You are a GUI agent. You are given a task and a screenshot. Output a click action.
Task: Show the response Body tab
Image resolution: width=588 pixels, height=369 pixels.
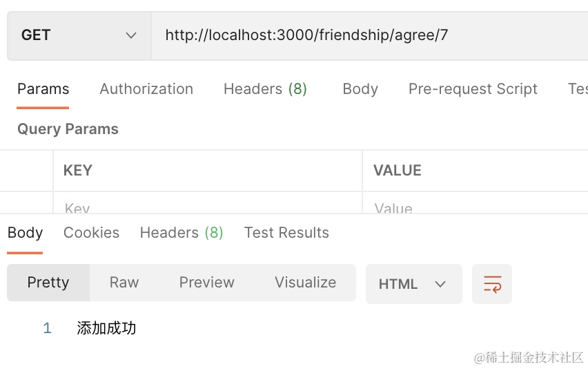26,233
